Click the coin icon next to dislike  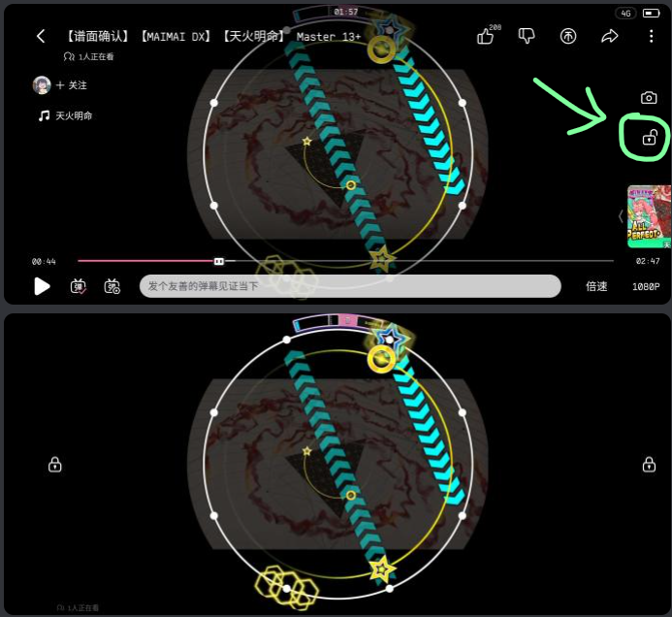(568, 36)
